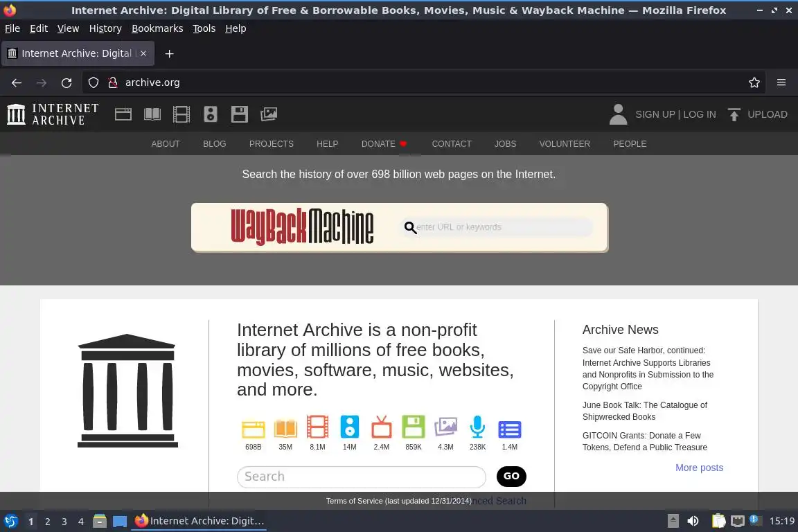The height and width of the screenshot is (532, 798).
Task: Click the PROJECTS link
Action: pyautogui.click(x=272, y=144)
